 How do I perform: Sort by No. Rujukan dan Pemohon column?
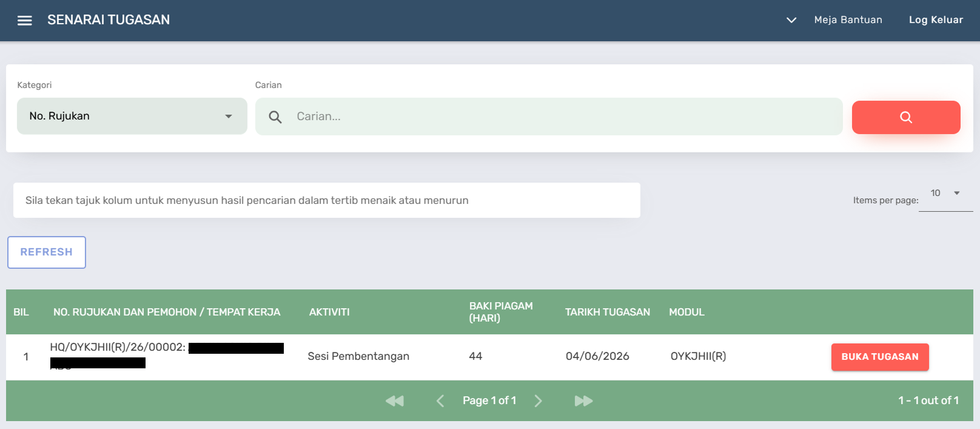167,312
